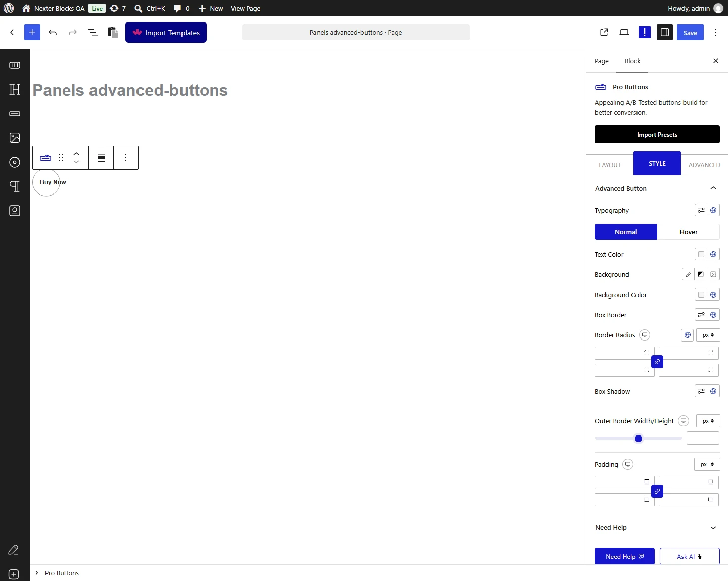
Task: Toggle linked Border Radius values
Action: click(657, 362)
